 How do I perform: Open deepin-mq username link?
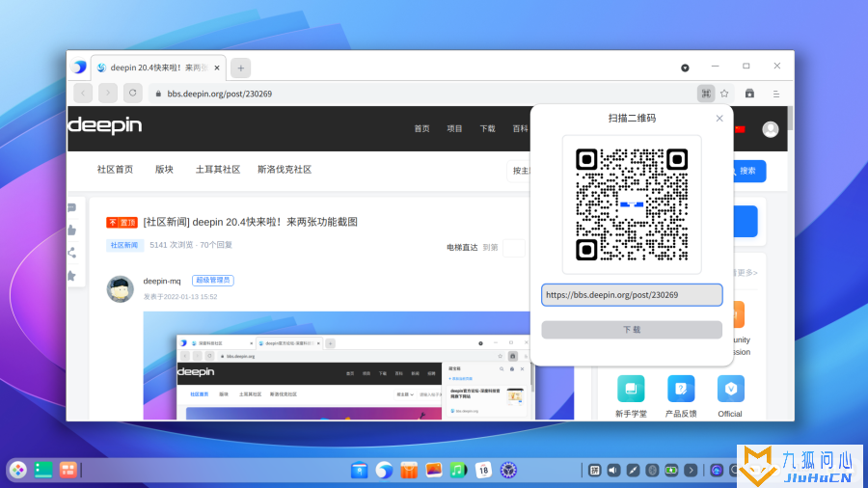click(162, 281)
